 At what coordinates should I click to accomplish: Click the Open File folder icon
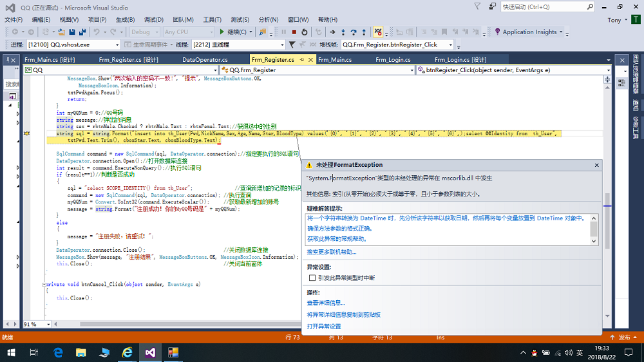pyautogui.click(x=61, y=32)
